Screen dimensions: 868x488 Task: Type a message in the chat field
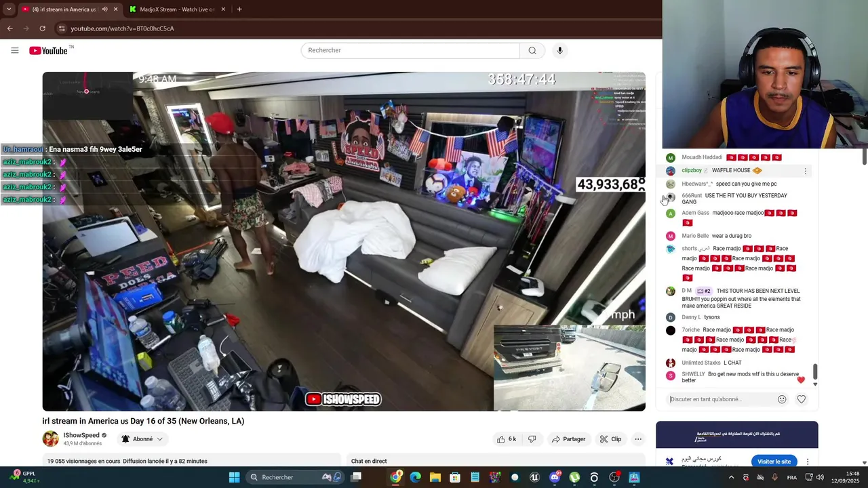720,399
